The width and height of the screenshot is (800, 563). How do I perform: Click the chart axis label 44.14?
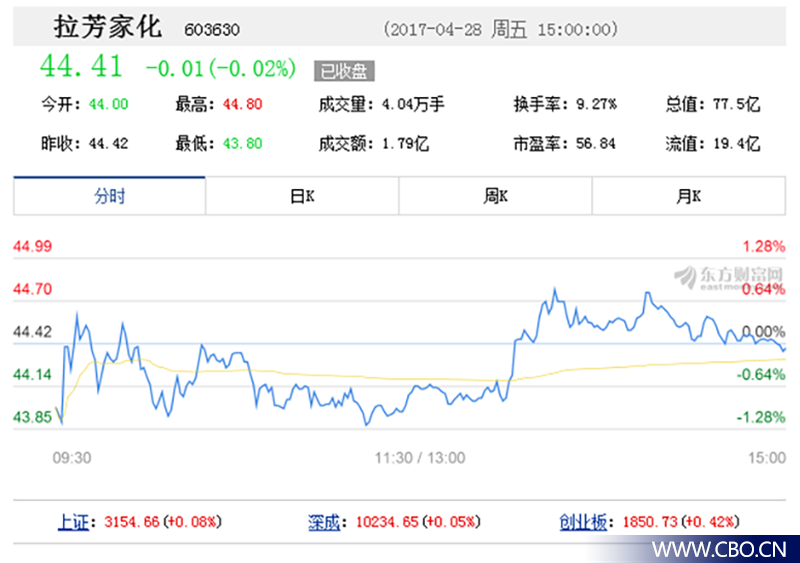[x=33, y=375]
